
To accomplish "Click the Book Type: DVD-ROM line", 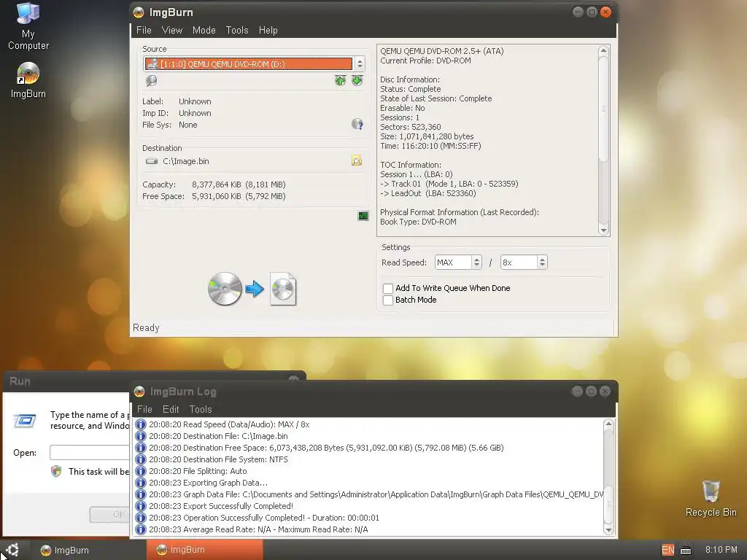I will [418, 222].
